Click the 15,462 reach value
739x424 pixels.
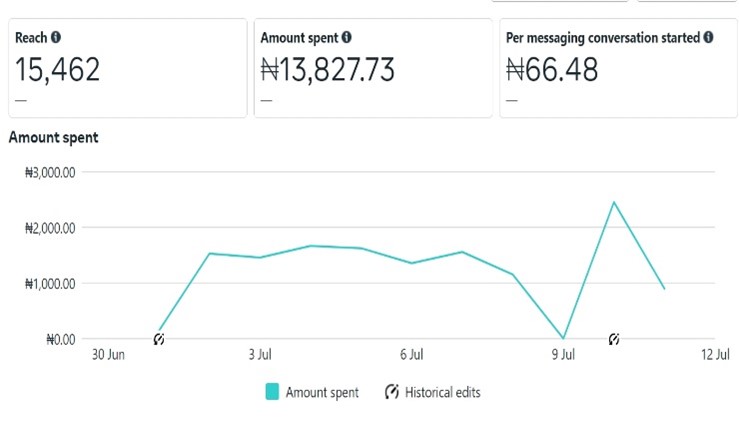[57, 70]
